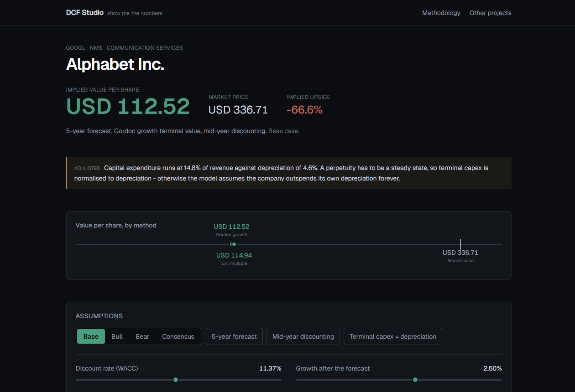Click the 'Exit multiple' chart label
This screenshot has width=575, height=392.
(x=234, y=263)
